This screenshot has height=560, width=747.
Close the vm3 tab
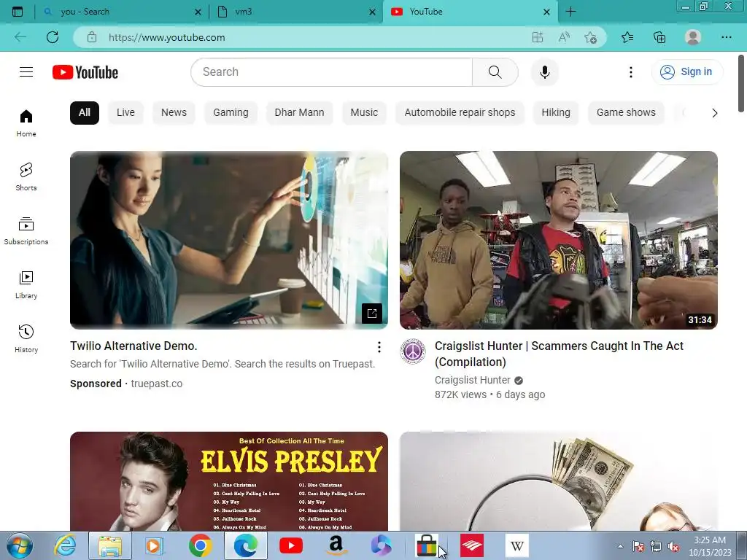click(372, 12)
